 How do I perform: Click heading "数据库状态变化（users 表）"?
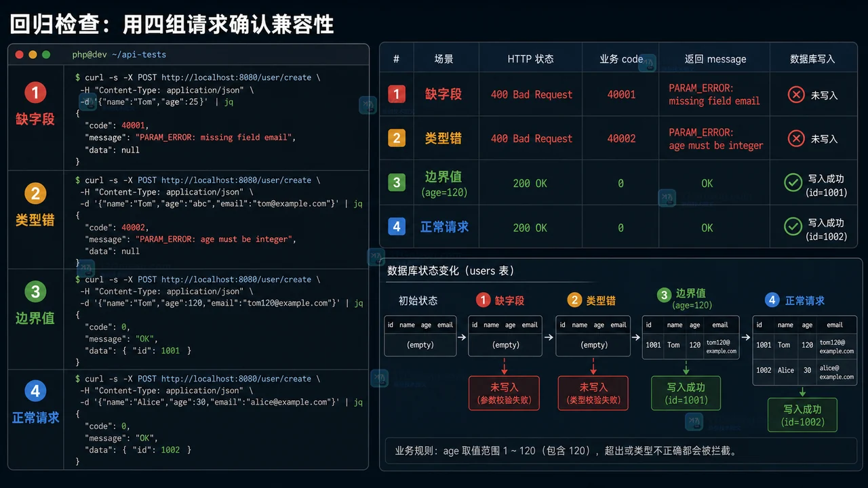452,270
